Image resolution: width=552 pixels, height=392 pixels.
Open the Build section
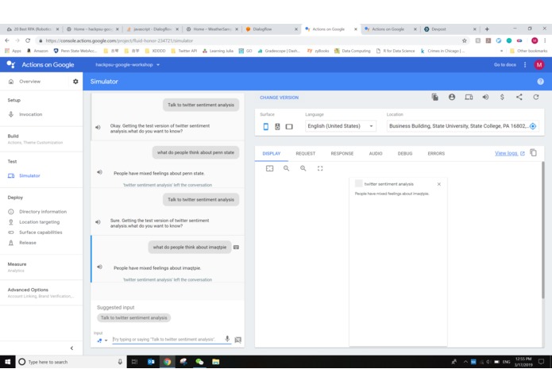[35, 139]
